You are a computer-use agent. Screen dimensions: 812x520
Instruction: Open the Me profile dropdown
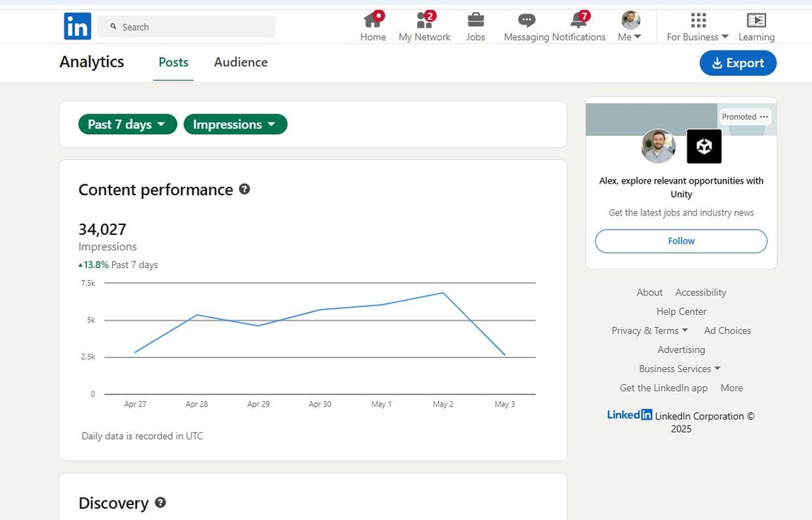630,27
